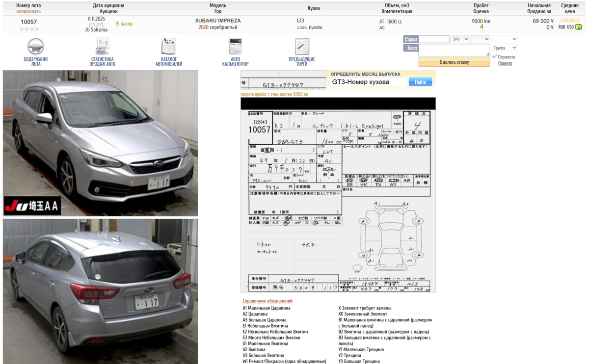Click the mileage check note 9000 км
Screen dimensions: 589x364
point(274,94)
